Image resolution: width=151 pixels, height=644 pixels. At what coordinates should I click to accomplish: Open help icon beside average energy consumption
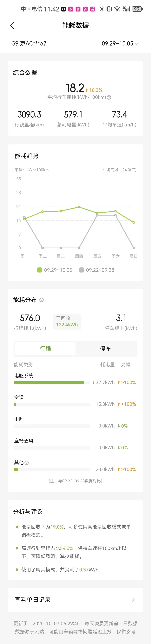tap(109, 97)
